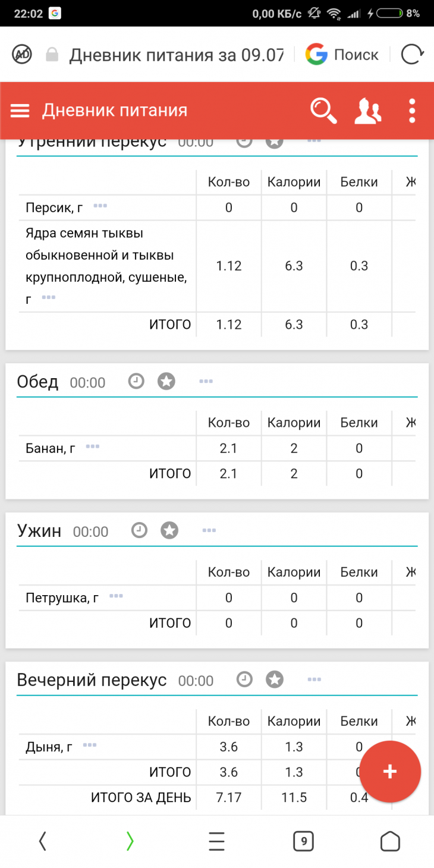Tap the address bar page title

176,55
